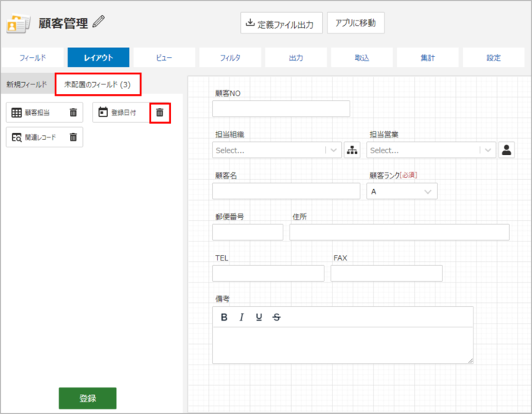Click the pencil edit icon beside 顧客管理

[99, 22]
